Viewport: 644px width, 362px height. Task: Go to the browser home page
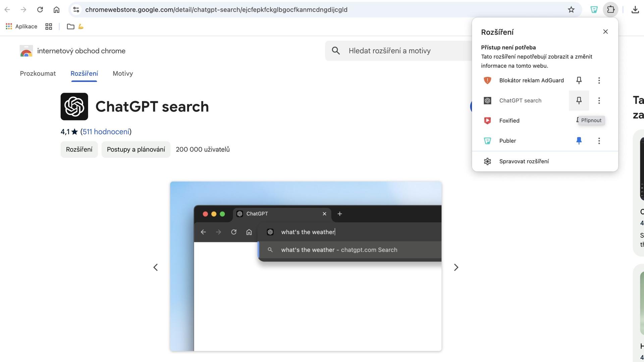tap(56, 10)
